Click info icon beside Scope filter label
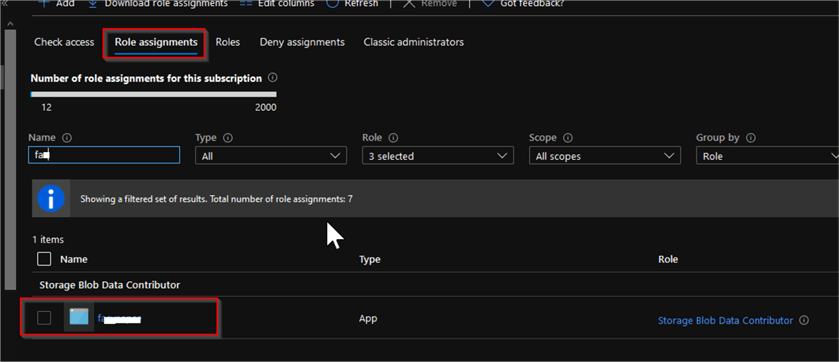 (568, 138)
